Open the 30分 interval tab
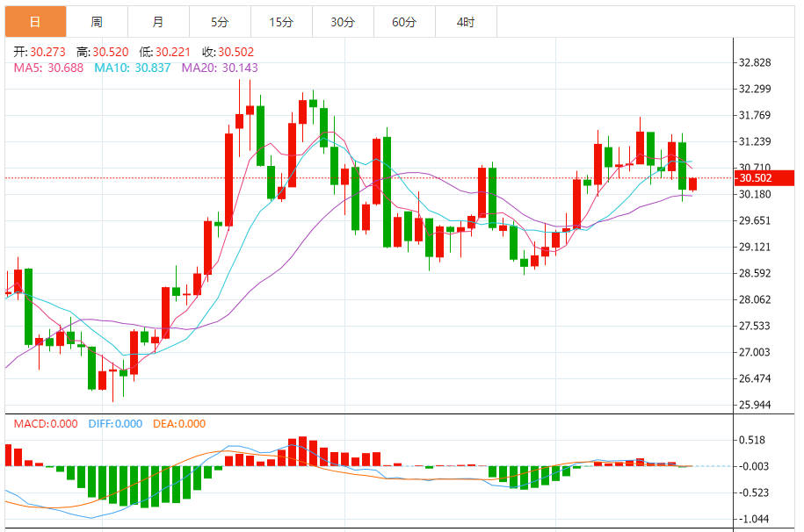804x532 pixels. [x=343, y=22]
